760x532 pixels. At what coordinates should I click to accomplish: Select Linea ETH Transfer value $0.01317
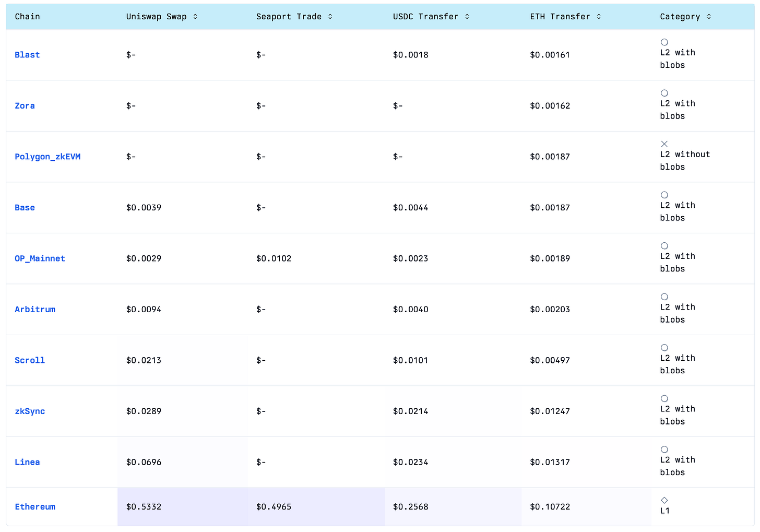550,462
